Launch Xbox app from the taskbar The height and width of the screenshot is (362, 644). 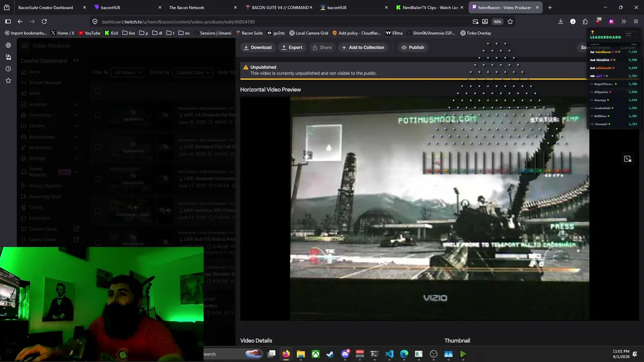[315, 354]
